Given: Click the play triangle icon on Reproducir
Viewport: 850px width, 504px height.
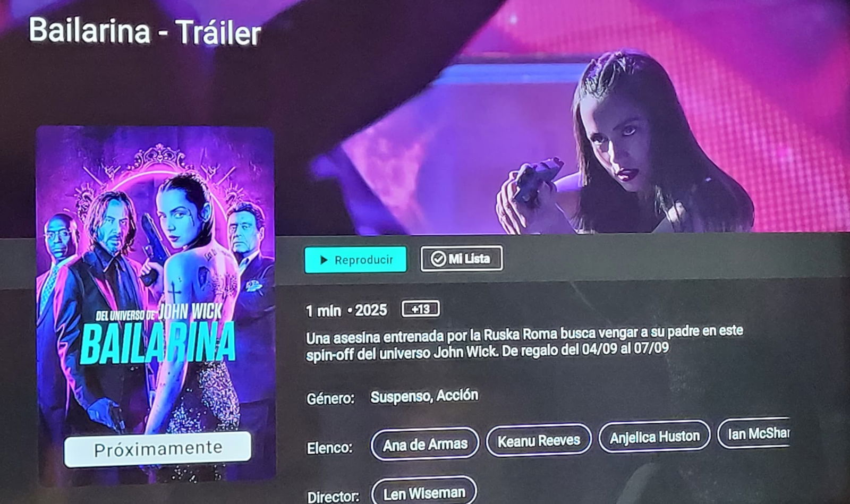Looking at the screenshot, I should click(324, 260).
